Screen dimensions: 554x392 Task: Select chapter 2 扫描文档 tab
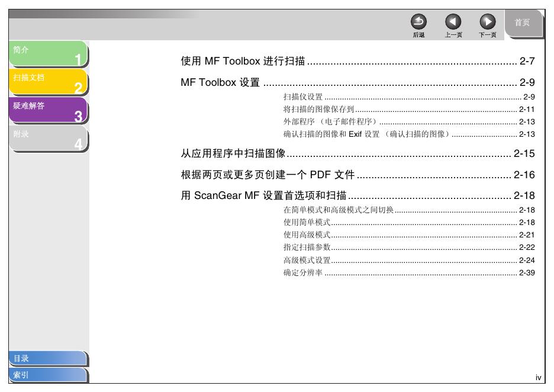pos(49,82)
